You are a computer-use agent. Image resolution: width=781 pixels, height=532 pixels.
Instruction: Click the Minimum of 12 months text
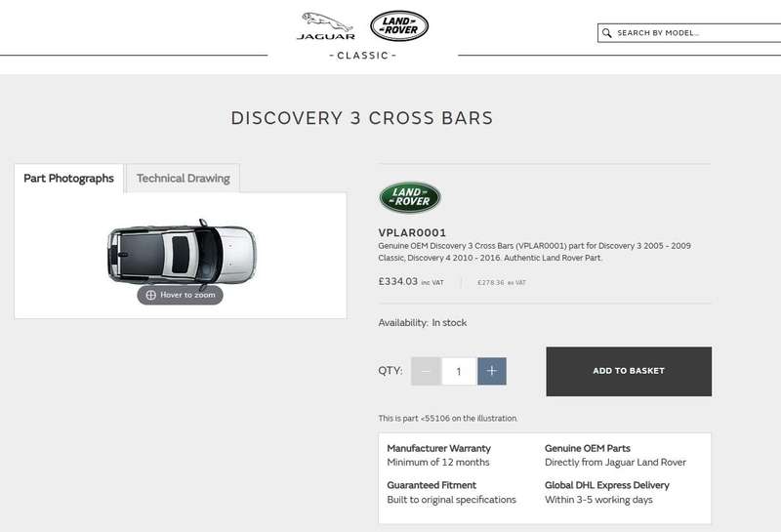pos(438,463)
